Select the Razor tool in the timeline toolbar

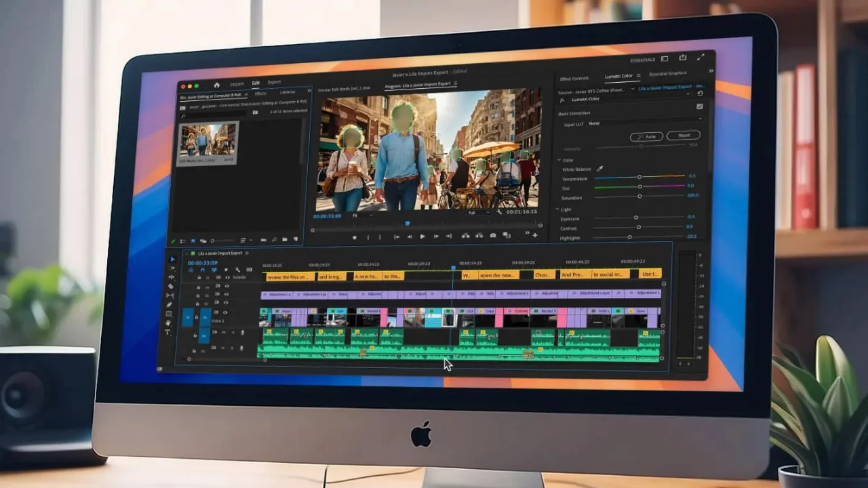[x=171, y=286]
